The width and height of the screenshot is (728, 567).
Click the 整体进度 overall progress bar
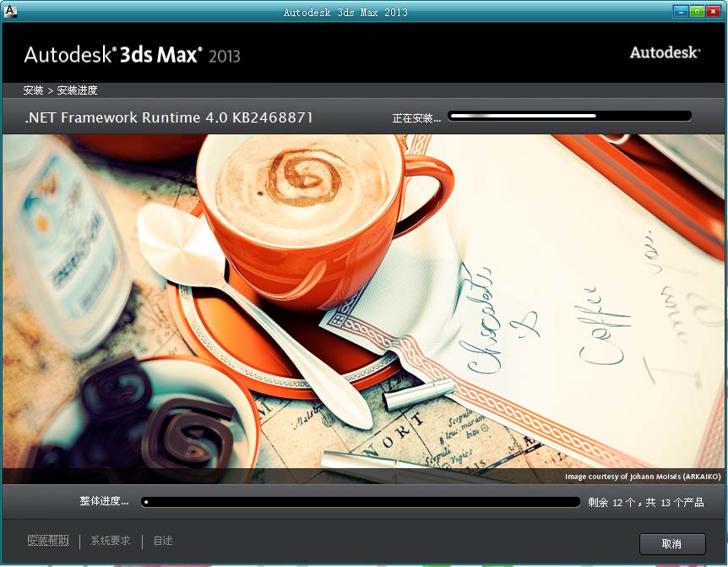tap(361, 502)
